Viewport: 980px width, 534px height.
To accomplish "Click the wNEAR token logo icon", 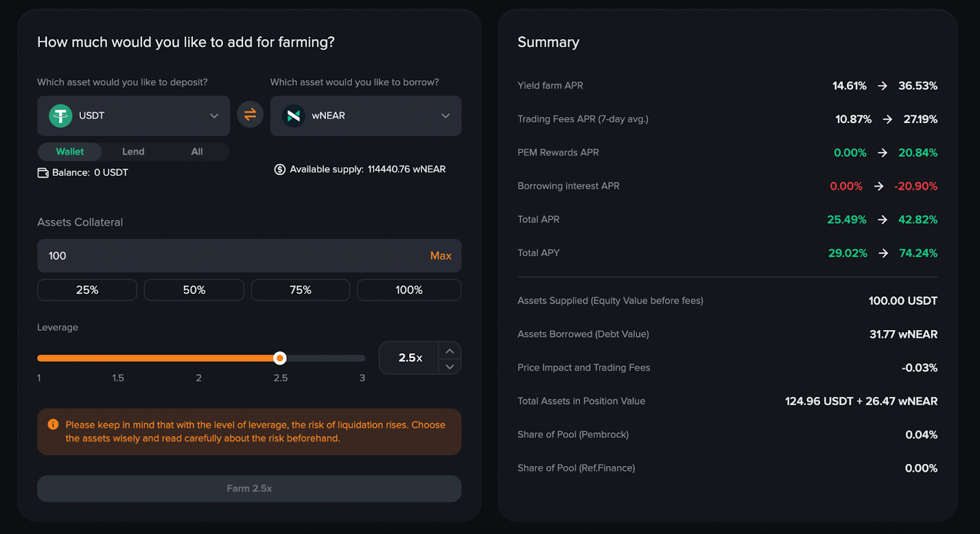I will (x=294, y=116).
